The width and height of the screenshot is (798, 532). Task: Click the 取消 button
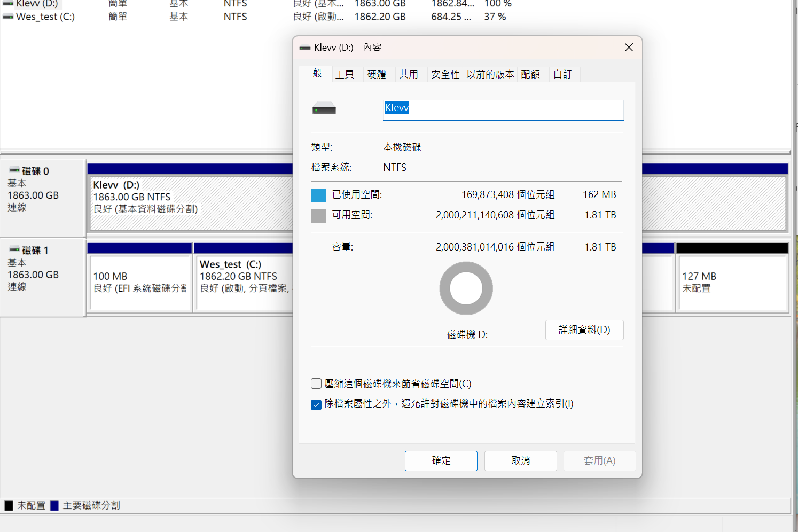pyautogui.click(x=520, y=460)
